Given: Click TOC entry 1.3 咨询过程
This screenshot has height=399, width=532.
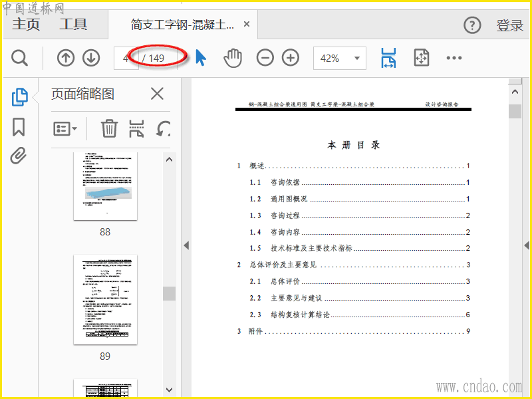Looking at the screenshot, I should (x=360, y=215).
